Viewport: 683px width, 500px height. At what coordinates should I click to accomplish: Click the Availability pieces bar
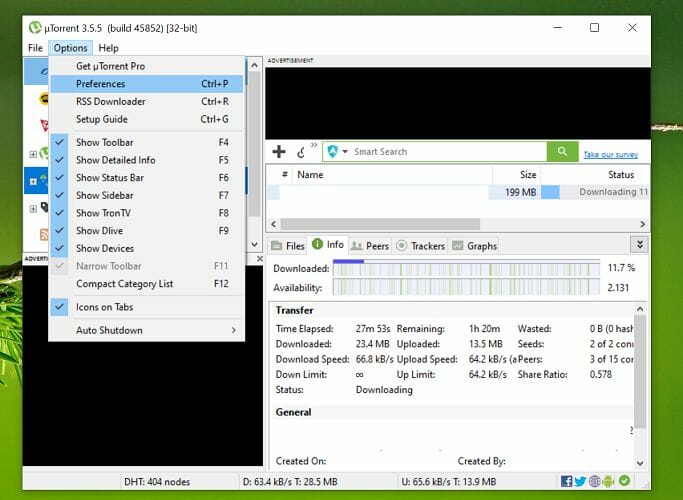click(x=466, y=287)
